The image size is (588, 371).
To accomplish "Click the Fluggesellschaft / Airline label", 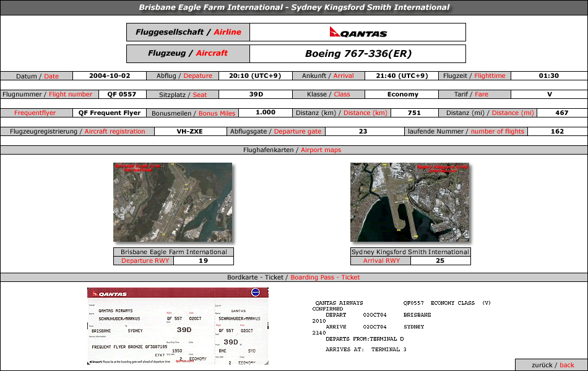I will 188,32.
